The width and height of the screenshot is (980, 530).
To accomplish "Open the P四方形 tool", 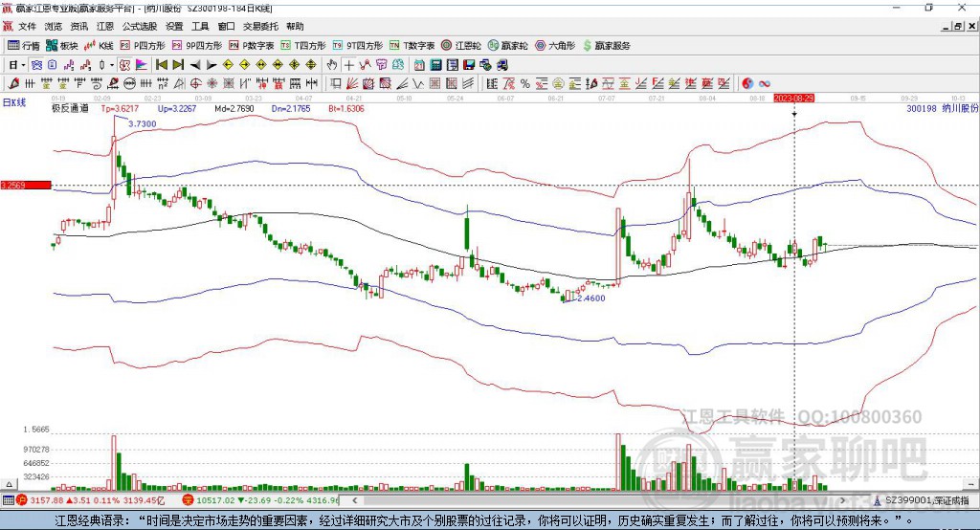I will point(143,46).
